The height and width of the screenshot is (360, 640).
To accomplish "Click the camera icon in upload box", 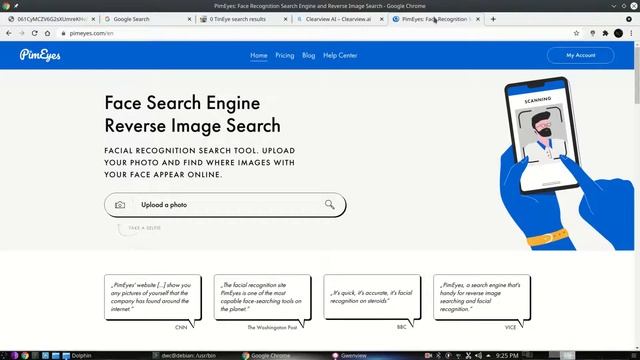I will [120, 205].
